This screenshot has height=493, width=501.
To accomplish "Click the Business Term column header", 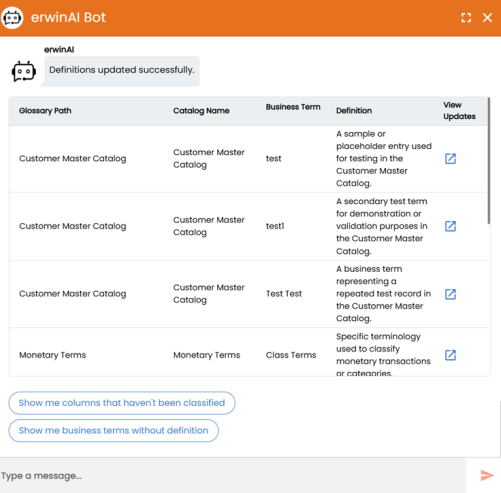I will pos(293,107).
